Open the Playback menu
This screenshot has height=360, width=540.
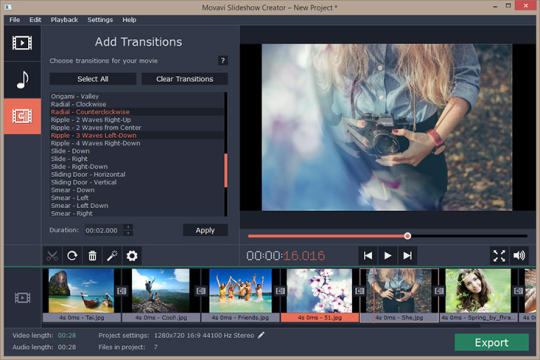[64, 20]
